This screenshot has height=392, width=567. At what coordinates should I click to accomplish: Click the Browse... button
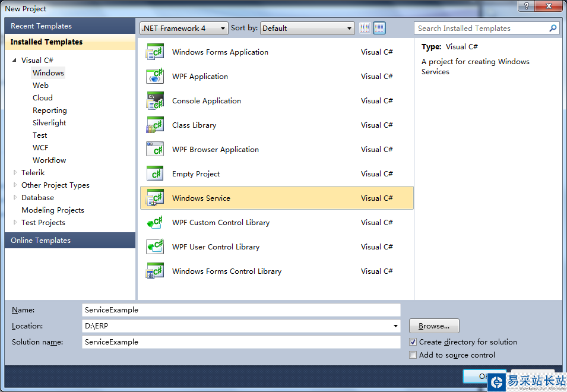click(434, 326)
